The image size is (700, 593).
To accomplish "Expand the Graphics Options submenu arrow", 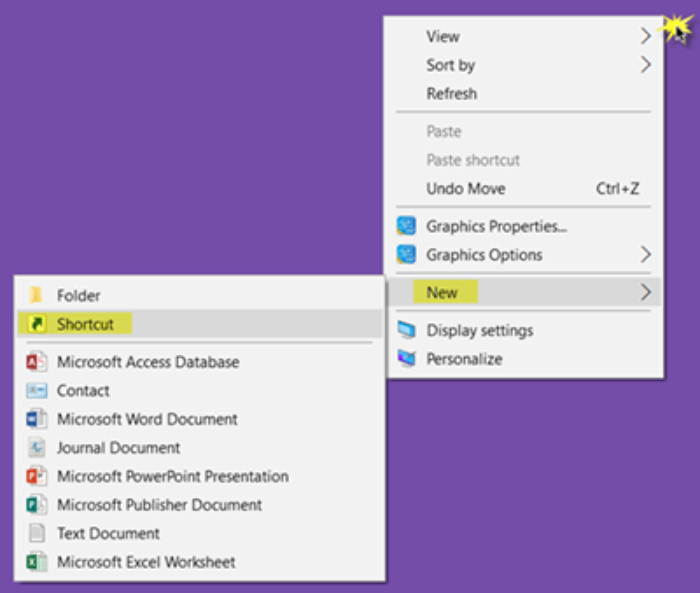I will [645, 254].
